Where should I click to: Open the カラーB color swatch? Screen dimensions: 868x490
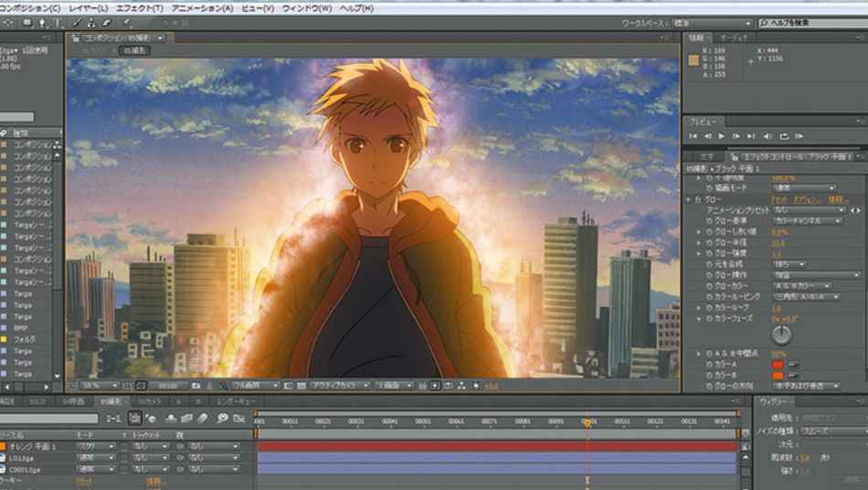[x=778, y=376]
